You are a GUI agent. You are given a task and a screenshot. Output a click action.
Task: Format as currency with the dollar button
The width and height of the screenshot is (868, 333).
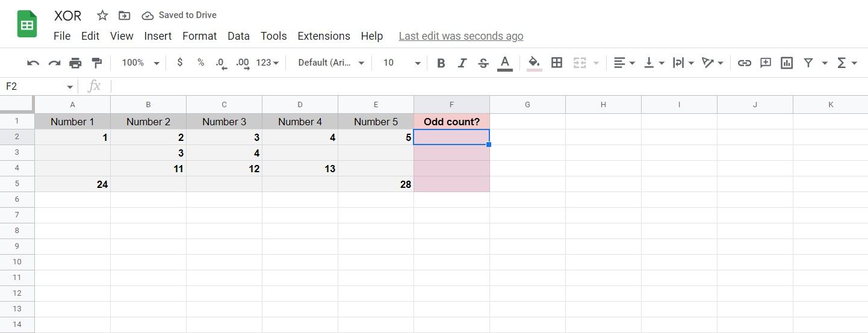pos(180,63)
